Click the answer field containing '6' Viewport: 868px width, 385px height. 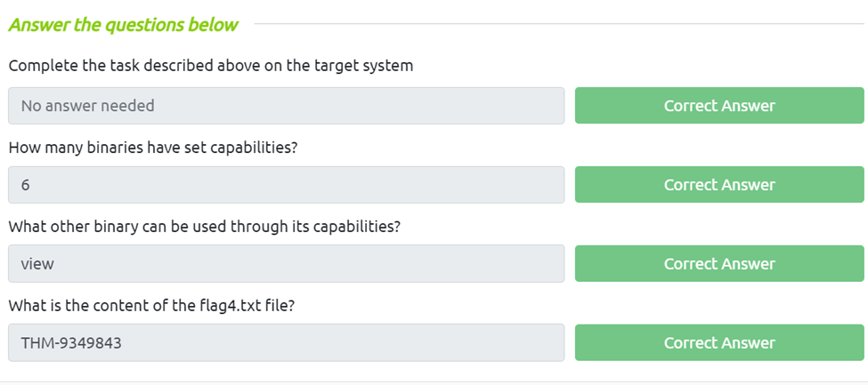286,185
